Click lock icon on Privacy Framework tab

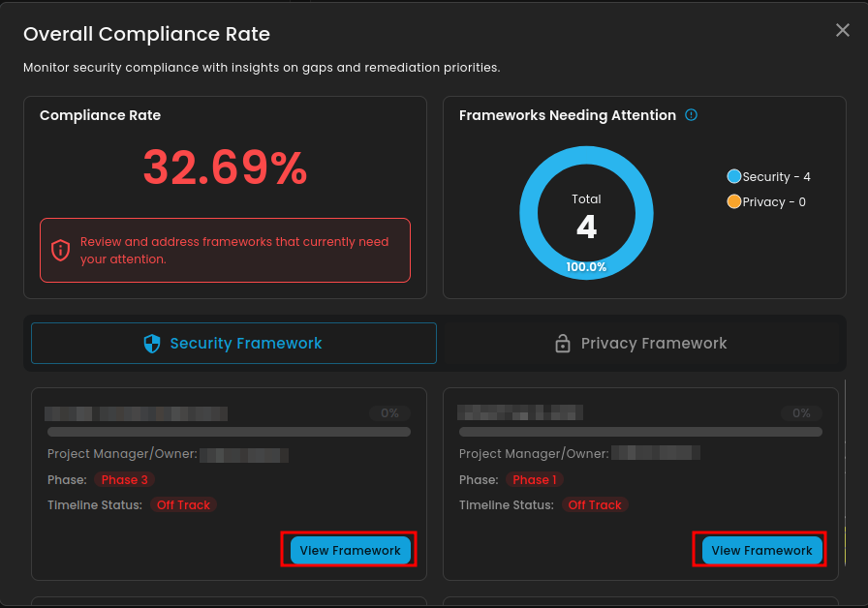[562, 344]
